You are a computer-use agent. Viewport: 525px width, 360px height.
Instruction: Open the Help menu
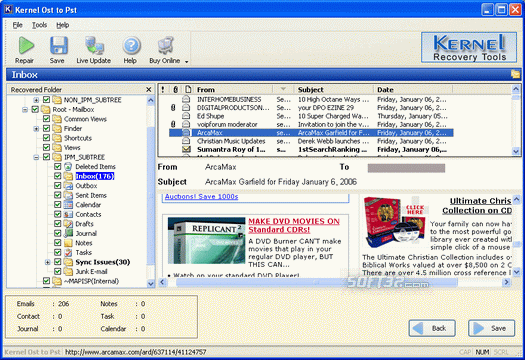click(x=62, y=25)
